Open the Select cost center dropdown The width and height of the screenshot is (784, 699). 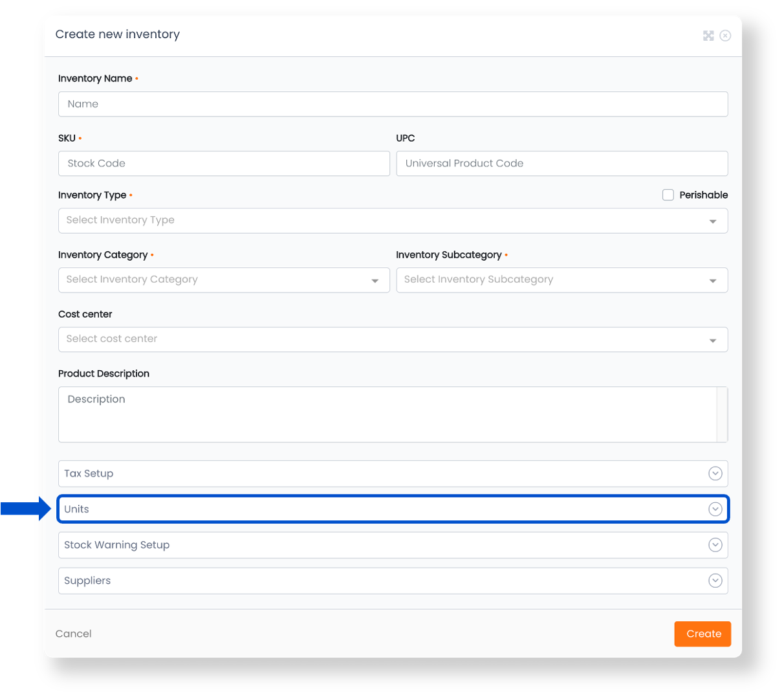393,338
